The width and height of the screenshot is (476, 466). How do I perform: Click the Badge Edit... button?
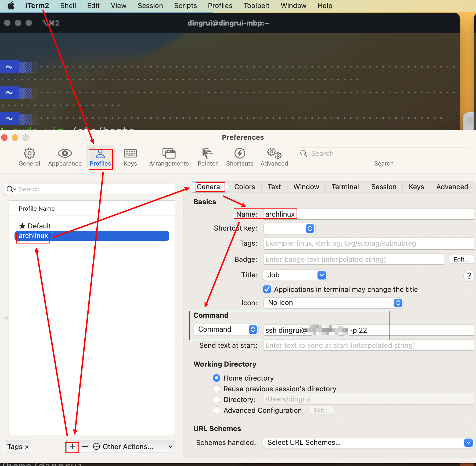[461, 259]
